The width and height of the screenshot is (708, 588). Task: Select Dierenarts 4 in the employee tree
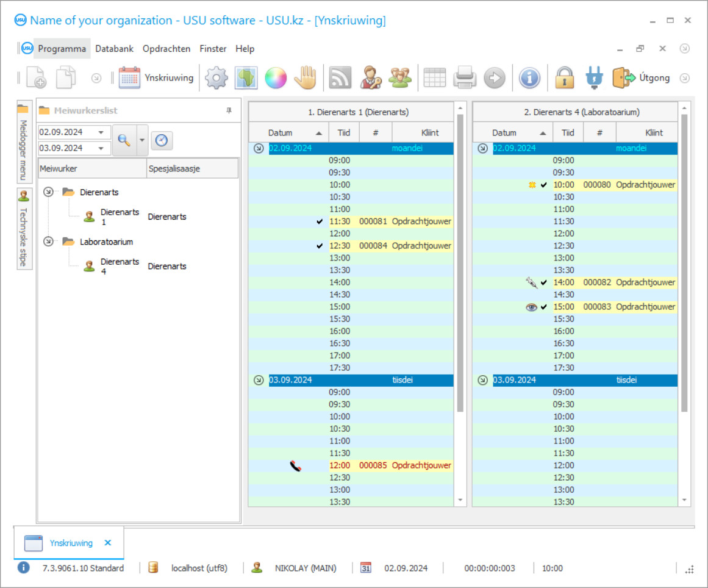click(120, 266)
